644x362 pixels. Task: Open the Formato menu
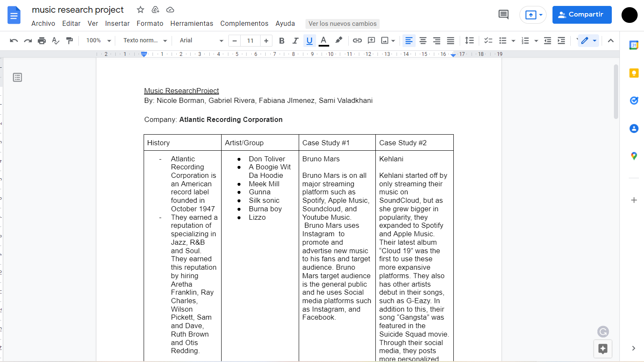click(x=150, y=24)
